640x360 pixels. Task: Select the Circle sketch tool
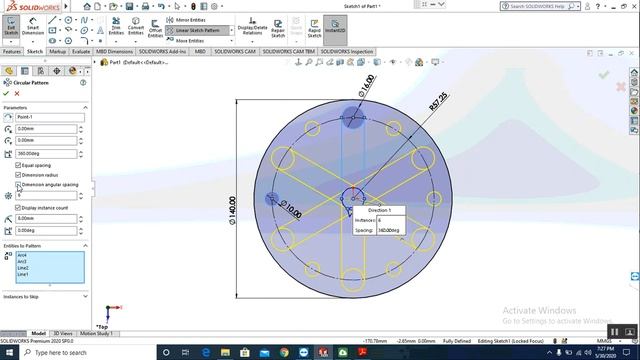(68, 20)
